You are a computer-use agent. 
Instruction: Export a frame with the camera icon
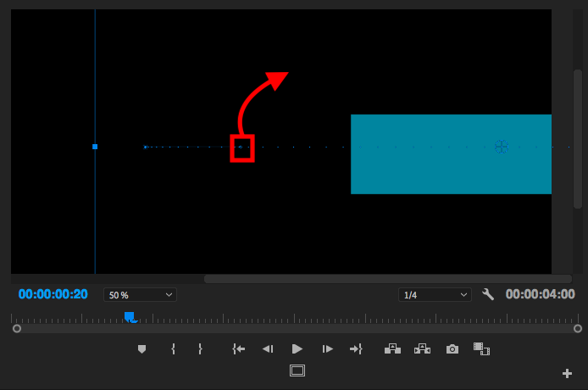point(452,349)
